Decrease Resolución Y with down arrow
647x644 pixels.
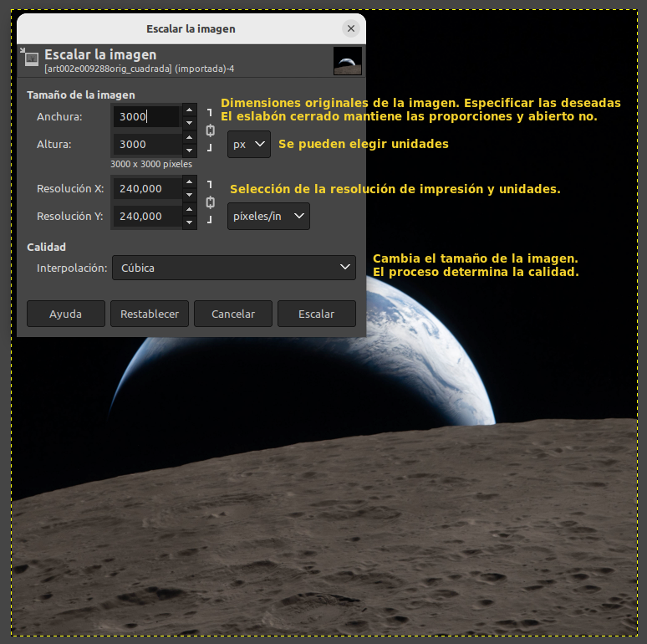190,222
